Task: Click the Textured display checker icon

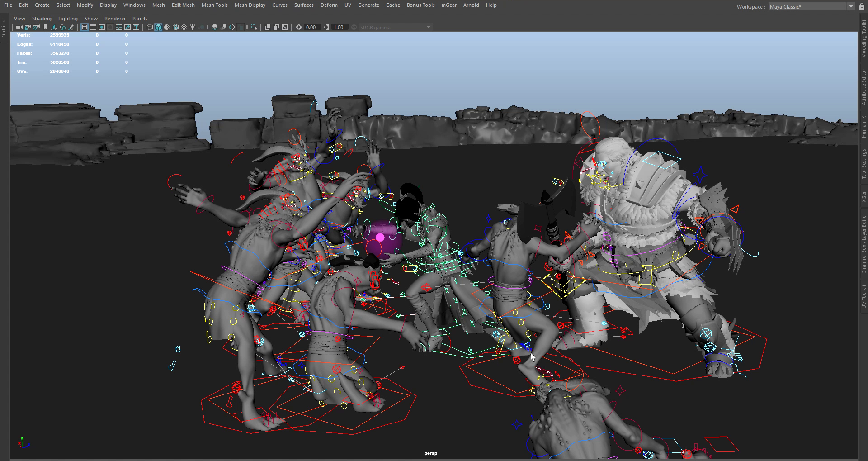Action: pyautogui.click(x=184, y=27)
